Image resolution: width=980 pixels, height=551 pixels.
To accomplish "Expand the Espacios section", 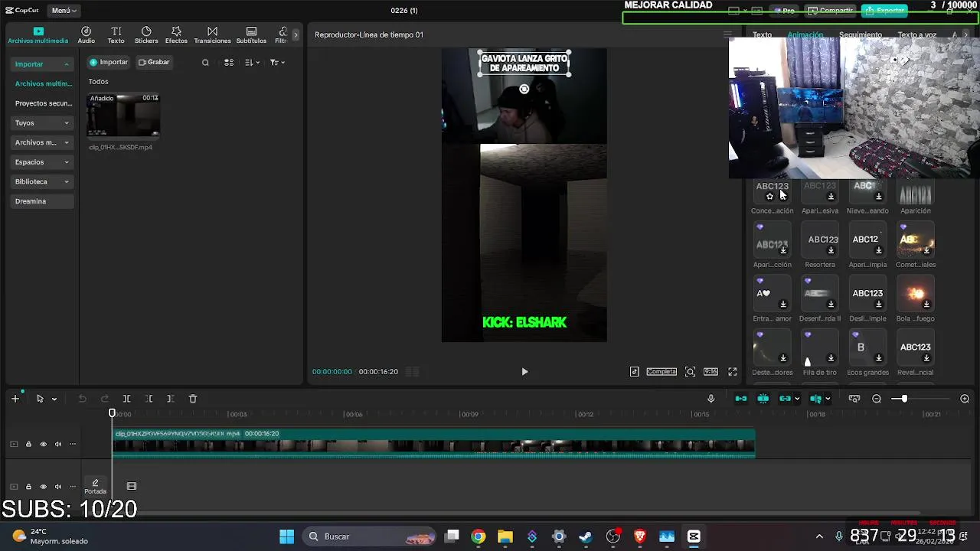I will 43,162.
